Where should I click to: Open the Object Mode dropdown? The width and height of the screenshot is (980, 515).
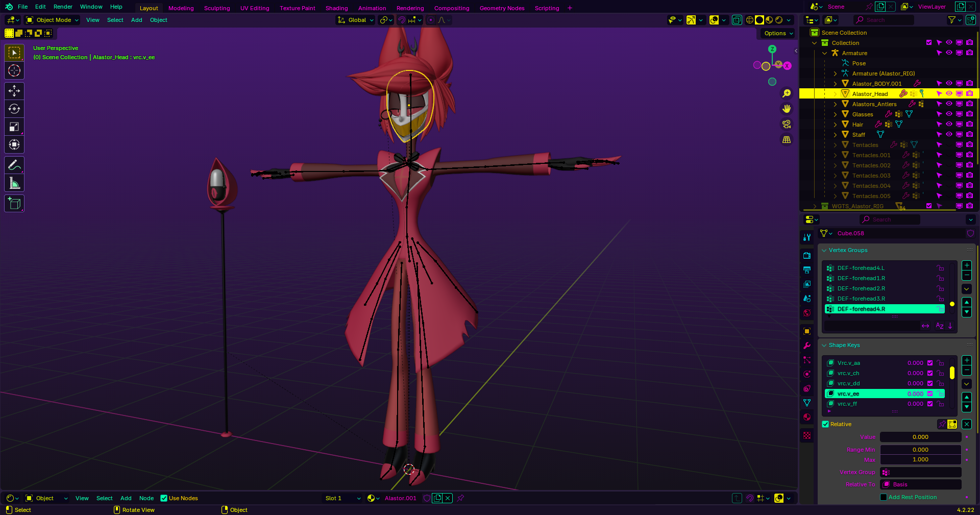click(x=53, y=20)
